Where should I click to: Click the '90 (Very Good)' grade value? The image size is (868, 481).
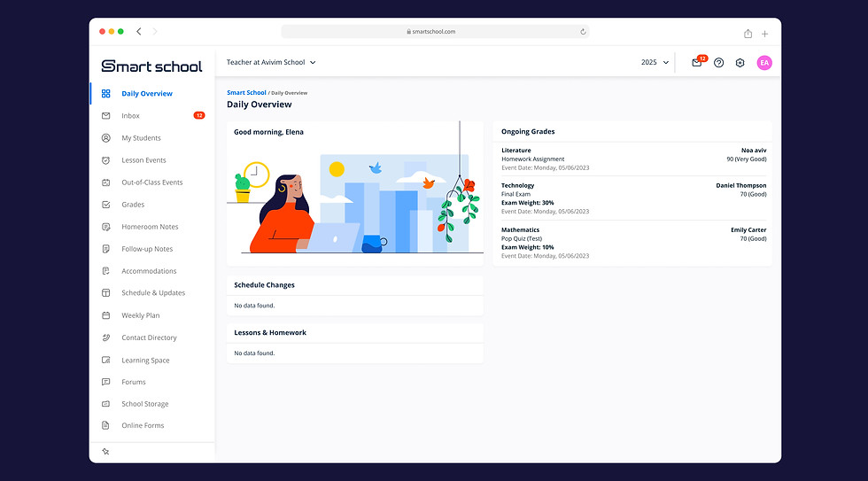click(746, 159)
